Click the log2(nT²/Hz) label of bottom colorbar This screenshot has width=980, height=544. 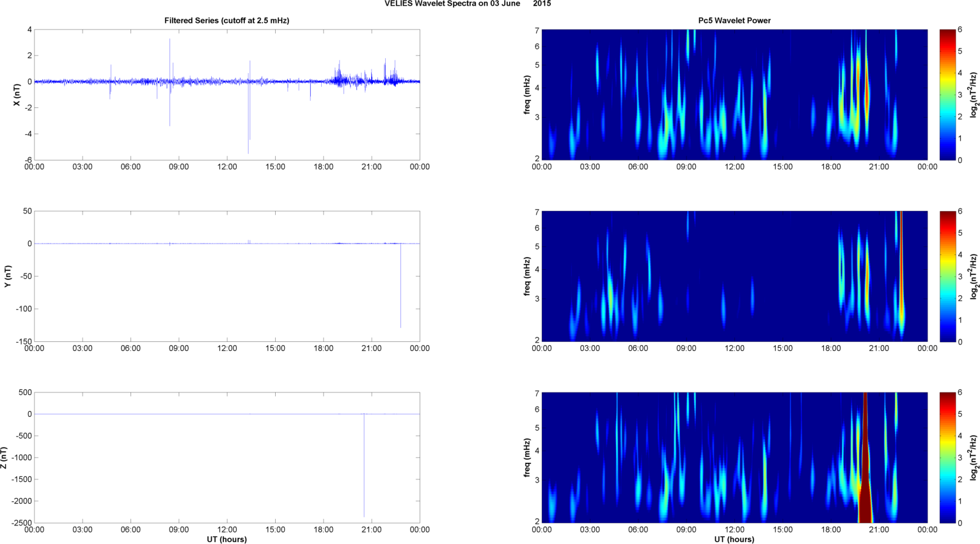[x=974, y=458]
